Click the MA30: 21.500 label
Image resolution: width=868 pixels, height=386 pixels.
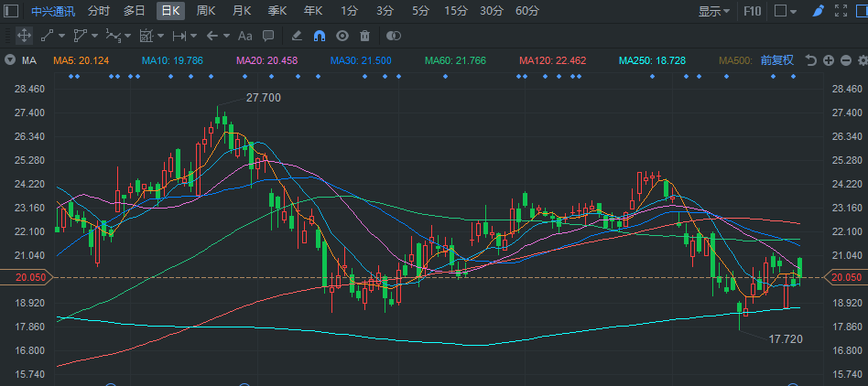pyautogui.click(x=361, y=60)
